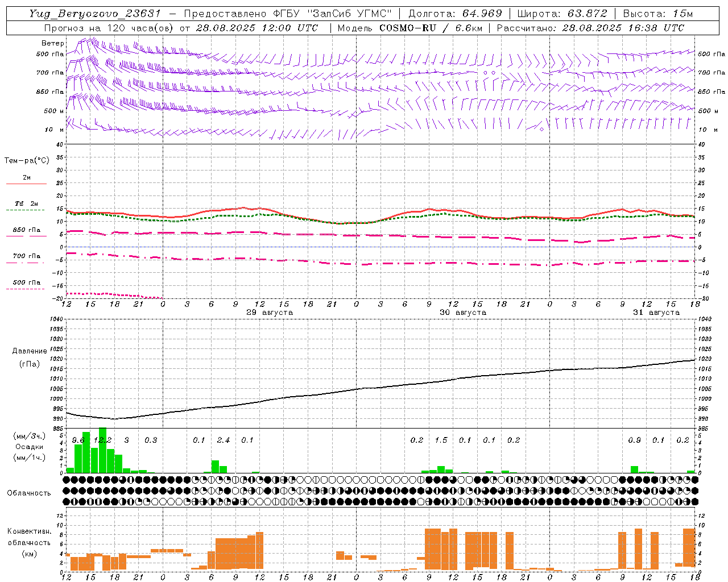Click the '(мм/3ч.)' precipitation unit label
Image resolution: width=728 pixels, height=582 pixels.
coord(29,436)
